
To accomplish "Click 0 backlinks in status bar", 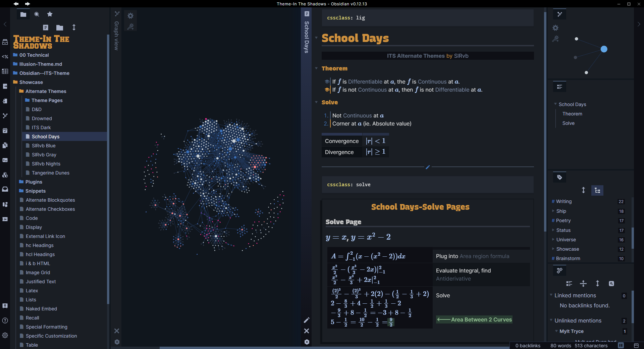I will (528, 346).
